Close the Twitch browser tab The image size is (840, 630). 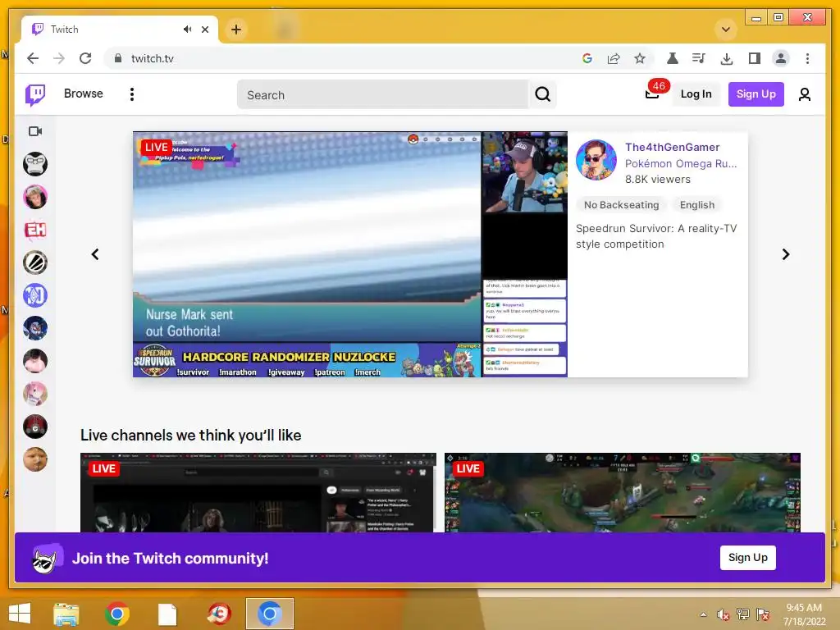tap(205, 30)
